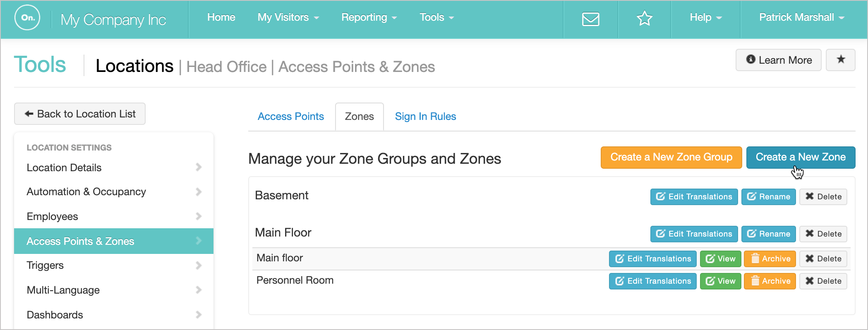
Task: Click the On. company logo icon
Action: pyautogui.click(x=27, y=18)
